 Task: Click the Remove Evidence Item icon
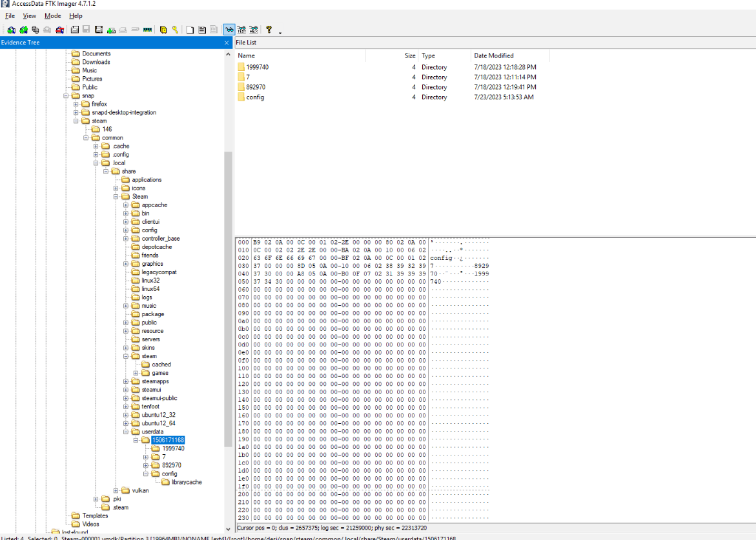pos(47,30)
